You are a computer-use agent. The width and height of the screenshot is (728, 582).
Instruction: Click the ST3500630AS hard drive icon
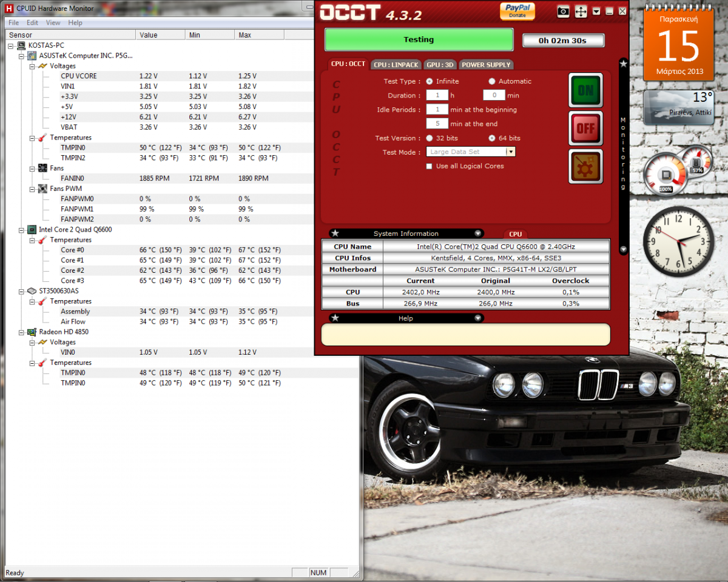pos(32,291)
